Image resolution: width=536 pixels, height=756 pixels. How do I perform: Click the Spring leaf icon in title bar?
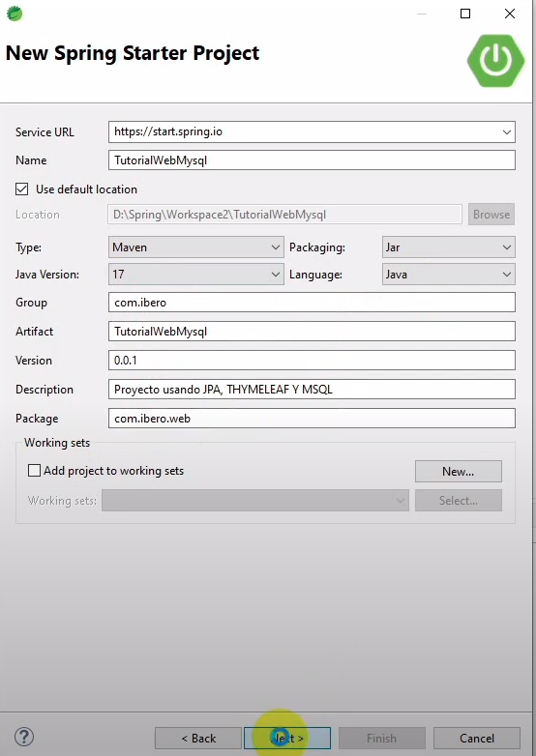(15, 14)
